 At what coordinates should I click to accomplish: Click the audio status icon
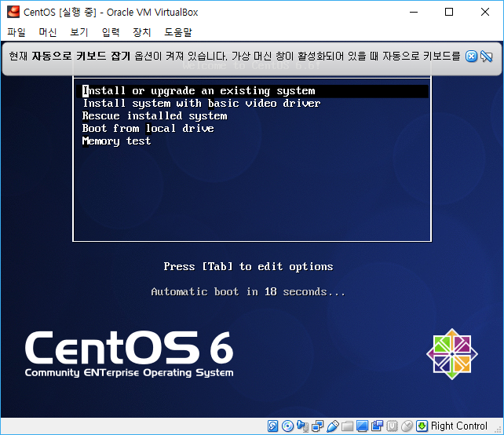tap(302, 426)
